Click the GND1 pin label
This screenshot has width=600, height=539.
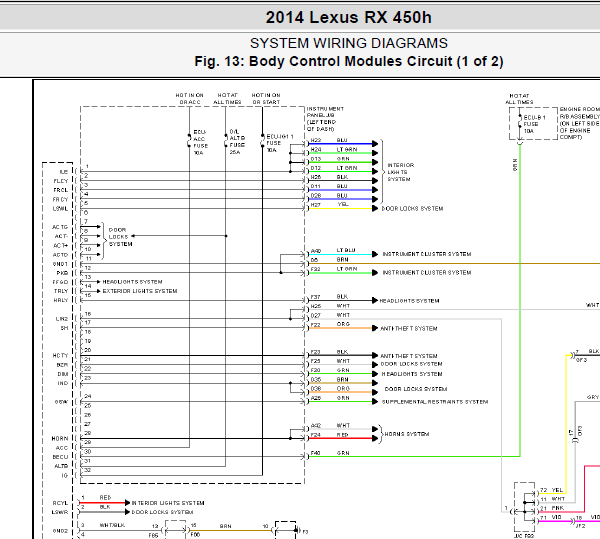(x=60, y=264)
